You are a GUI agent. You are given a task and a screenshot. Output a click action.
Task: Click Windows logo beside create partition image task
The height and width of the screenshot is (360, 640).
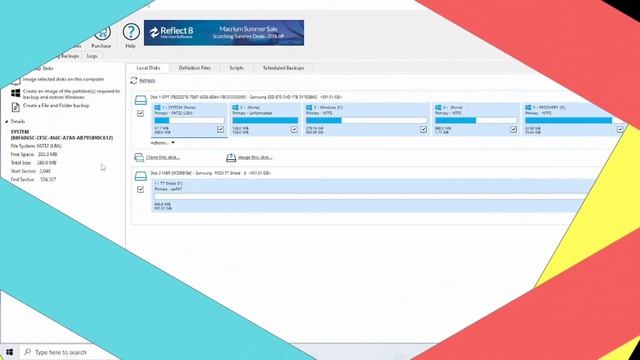[16, 93]
